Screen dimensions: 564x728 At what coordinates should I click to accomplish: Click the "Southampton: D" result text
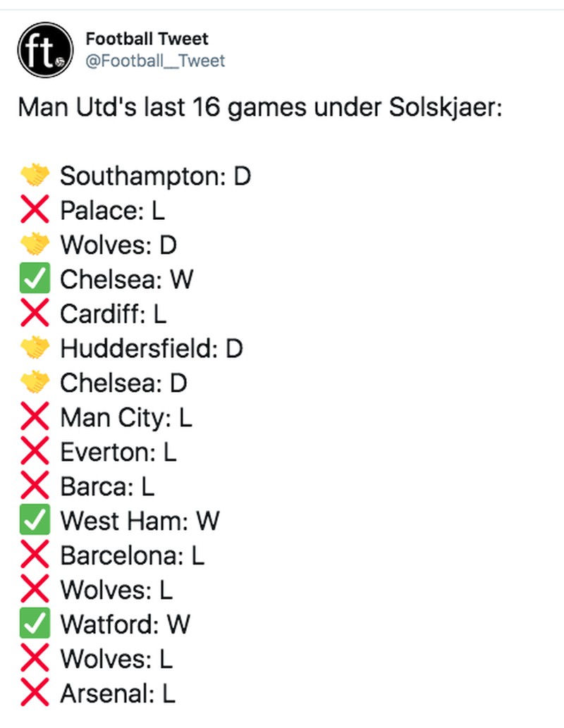156,175
